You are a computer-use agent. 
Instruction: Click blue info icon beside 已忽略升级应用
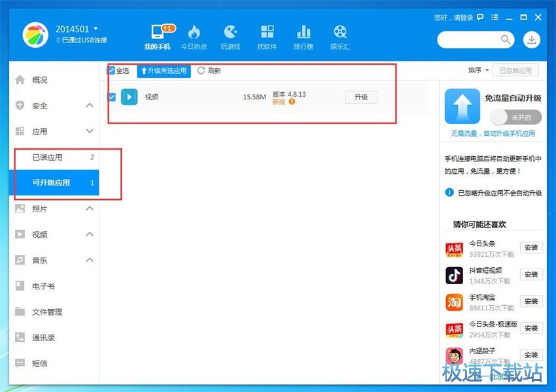[449, 192]
